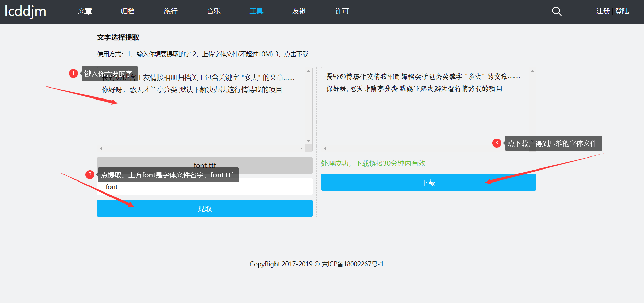The height and width of the screenshot is (303, 644).
Task: Open the 友链 page
Action: click(299, 11)
